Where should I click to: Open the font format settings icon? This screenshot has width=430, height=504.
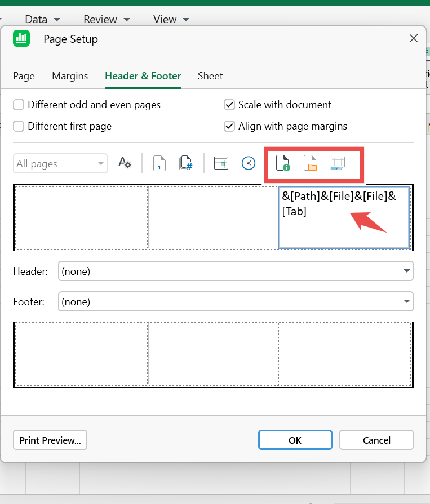pos(125,163)
